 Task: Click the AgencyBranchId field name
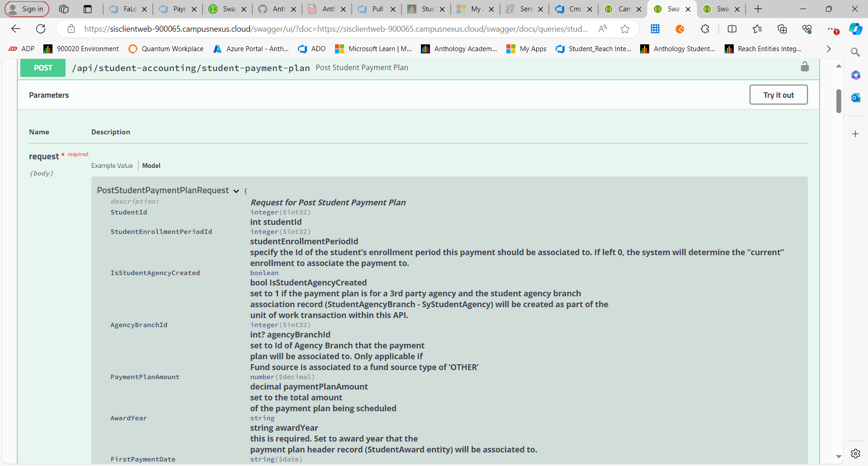(139, 325)
